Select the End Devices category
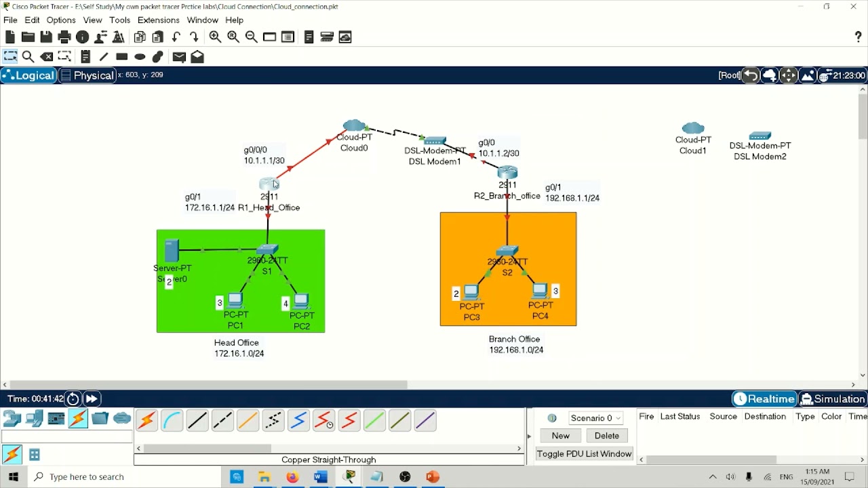Viewport: 868px width, 488px height. click(x=34, y=419)
